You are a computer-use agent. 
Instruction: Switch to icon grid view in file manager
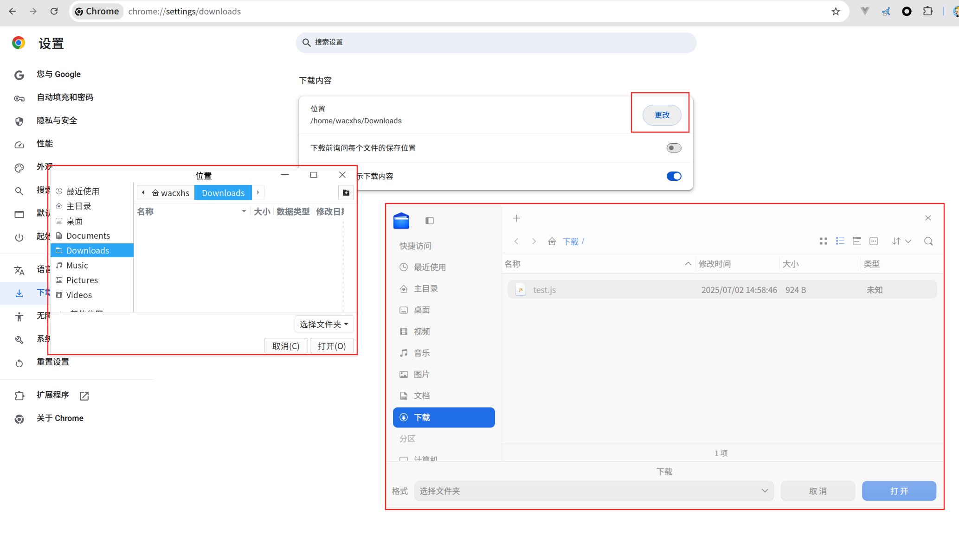[x=824, y=241]
